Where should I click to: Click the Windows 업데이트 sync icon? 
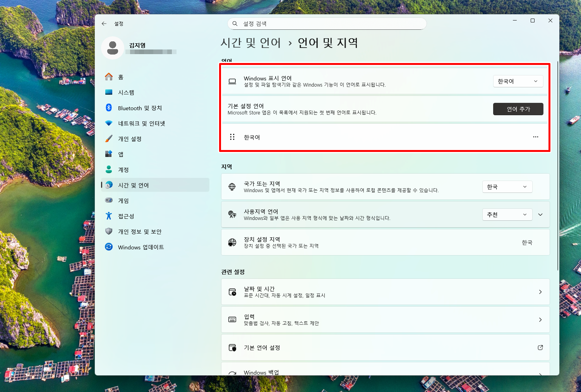pos(109,247)
